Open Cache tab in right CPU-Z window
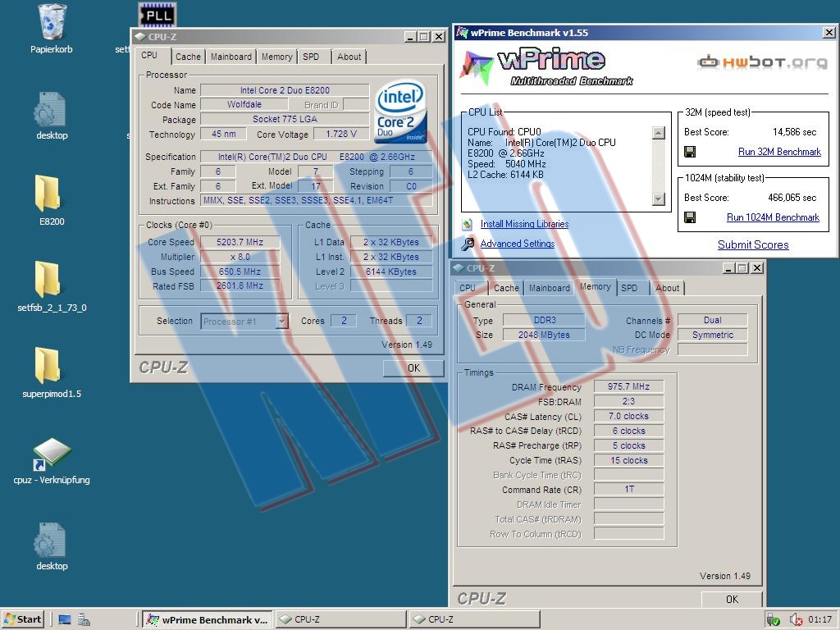Image resolution: width=840 pixels, height=630 pixels. coord(506,288)
